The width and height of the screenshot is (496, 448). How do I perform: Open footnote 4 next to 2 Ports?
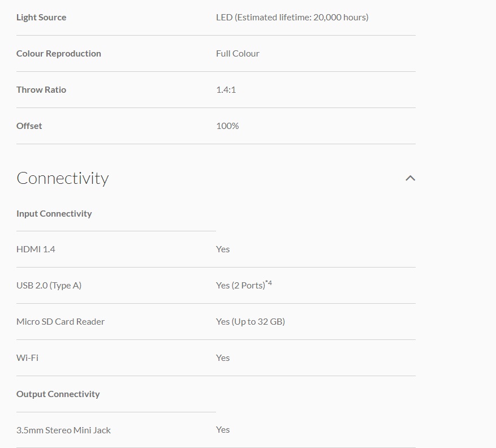269,282
